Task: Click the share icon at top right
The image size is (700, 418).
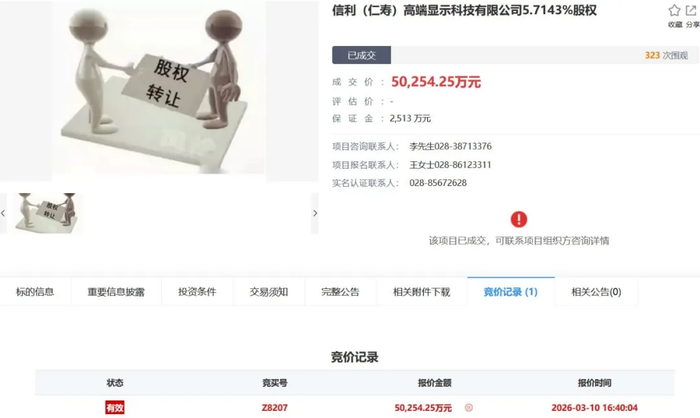Action: (691, 10)
